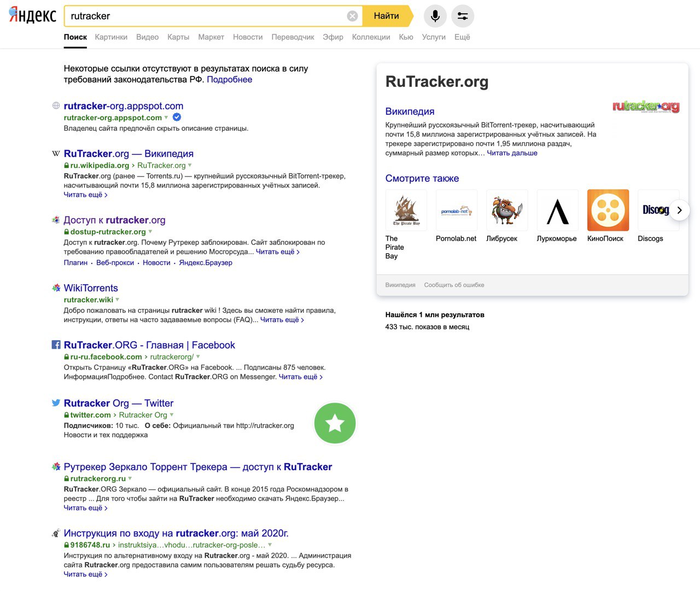
Task: Click Википедия source link in card footer
Action: 400,285
